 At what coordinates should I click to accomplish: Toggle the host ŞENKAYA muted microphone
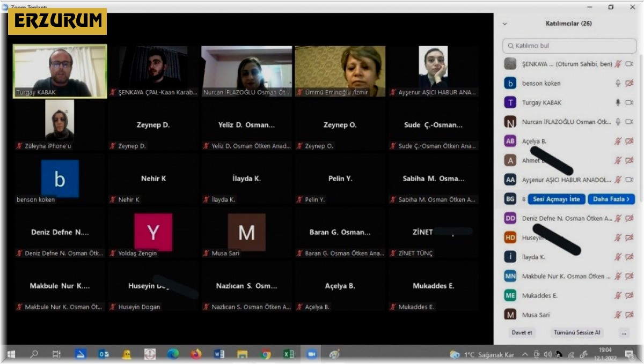pos(618,64)
